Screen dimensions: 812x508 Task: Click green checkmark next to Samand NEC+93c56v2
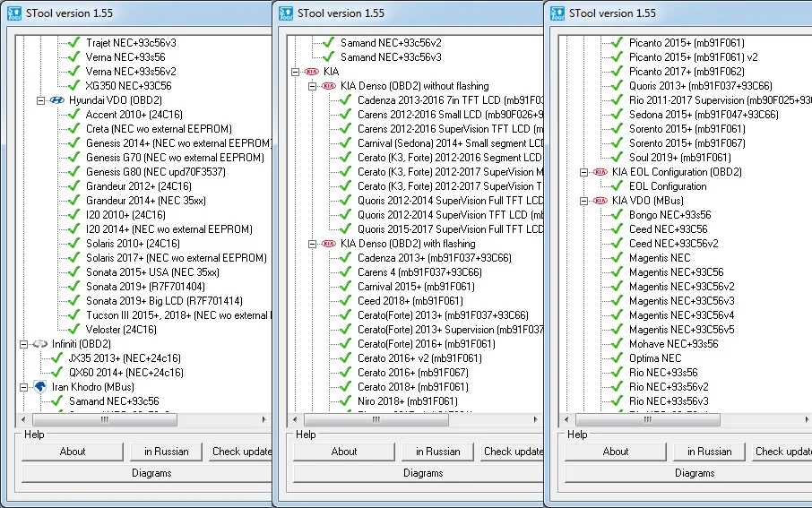point(328,42)
